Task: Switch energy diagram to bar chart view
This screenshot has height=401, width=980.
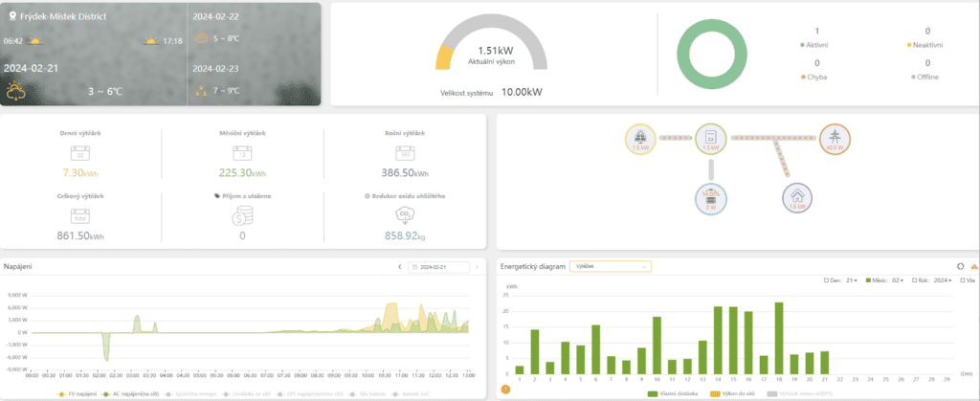Action: click(973, 266)
